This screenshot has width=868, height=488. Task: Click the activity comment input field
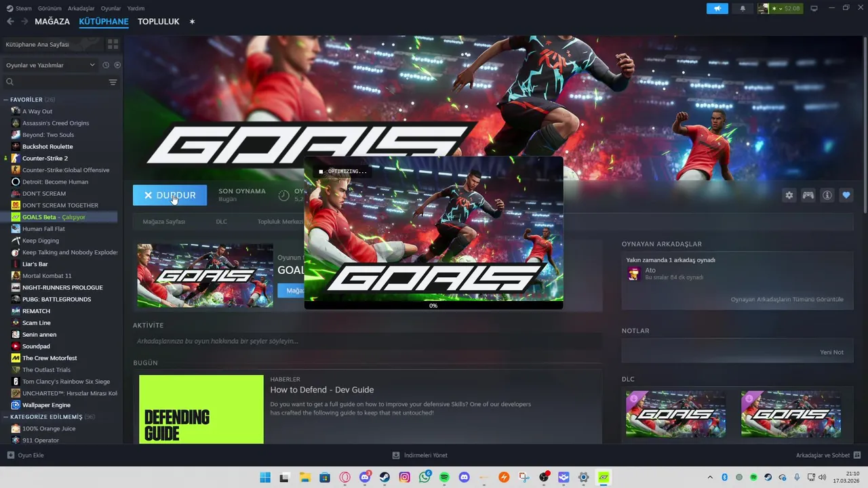click(x=368, y=341)
